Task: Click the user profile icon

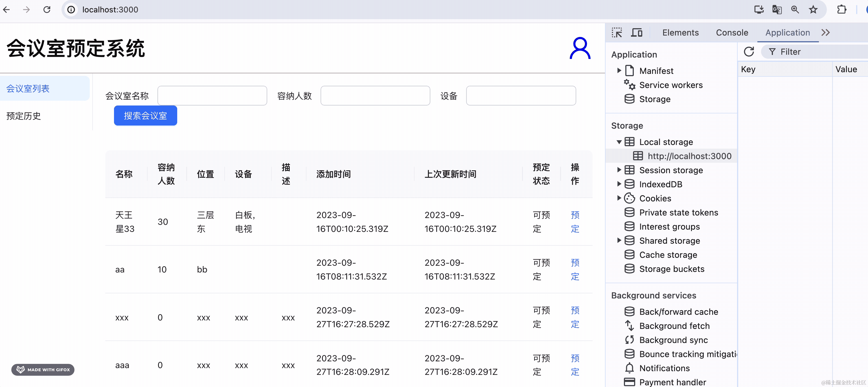Action: point(580,48)
